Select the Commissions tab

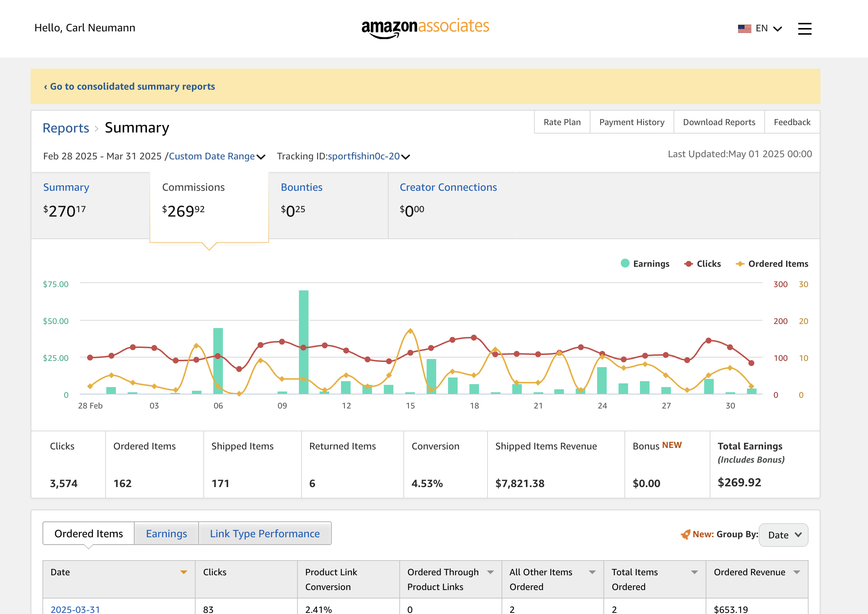coord(209,206)
